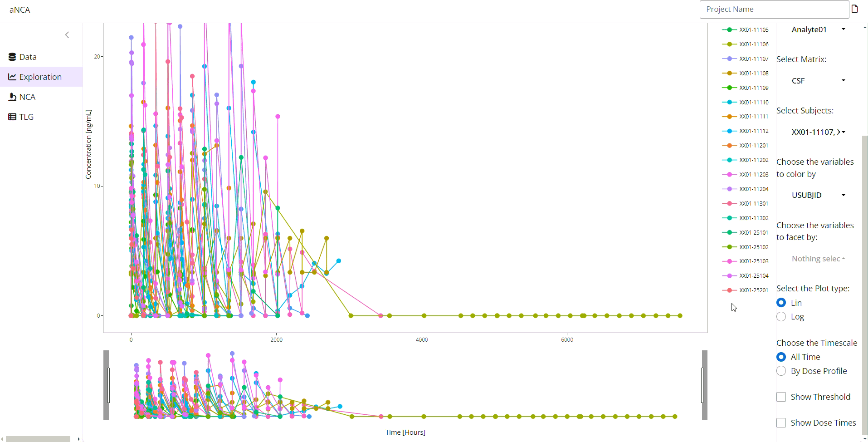The height and width of the screenshot is (442, 868).
Task: Click the left range slider handle
Action: 106,385
